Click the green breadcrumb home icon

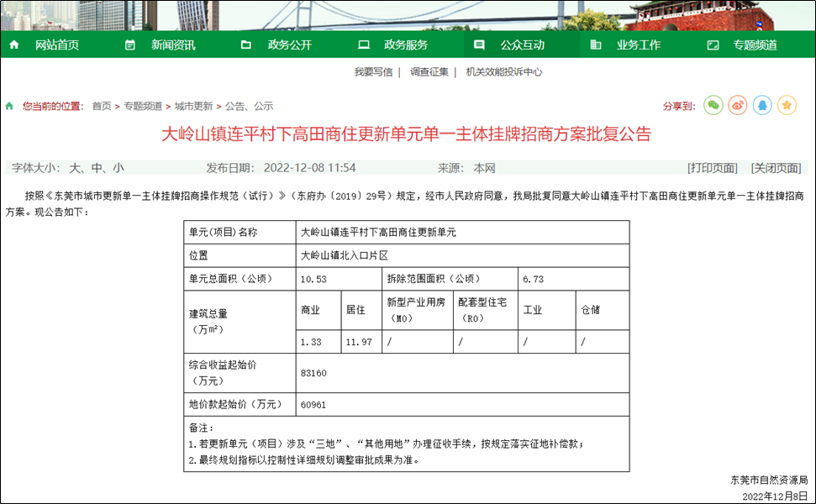(x=9, y=106)
